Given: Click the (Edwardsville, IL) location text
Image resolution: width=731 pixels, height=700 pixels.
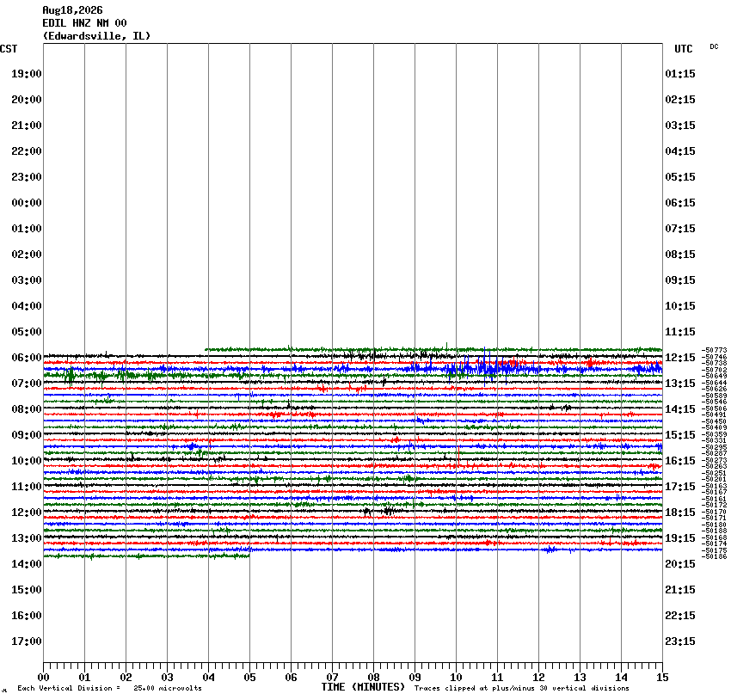Looking at the screenshot, I should click(96, 36).
